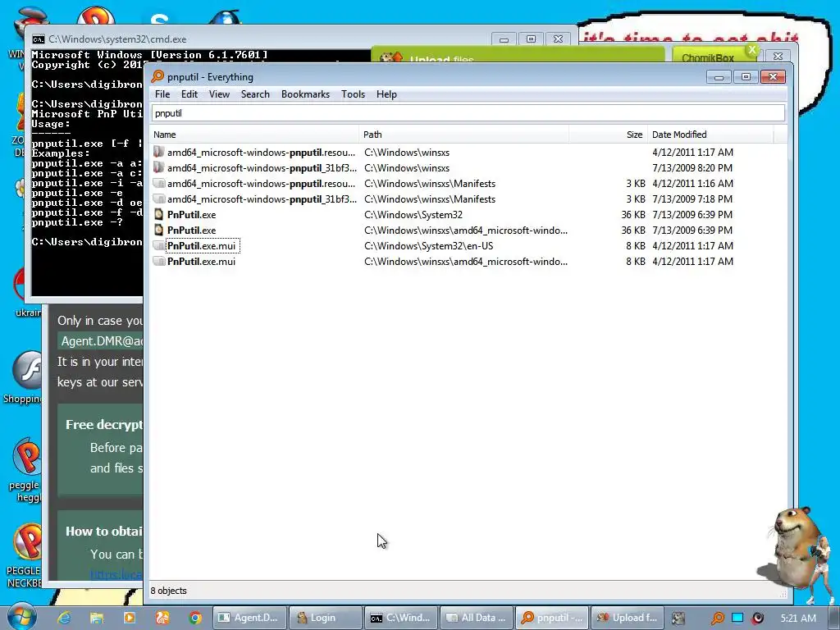Screen dimensions: 840x630
Task: Click the icon of PnPutil.exe.mui in System32\en-US
Action: [158, 245]
